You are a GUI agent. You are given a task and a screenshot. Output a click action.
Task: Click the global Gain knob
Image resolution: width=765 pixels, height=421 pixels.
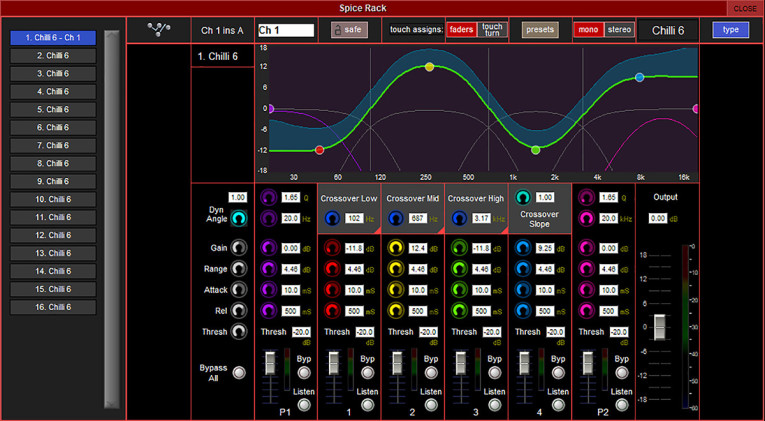239,248
